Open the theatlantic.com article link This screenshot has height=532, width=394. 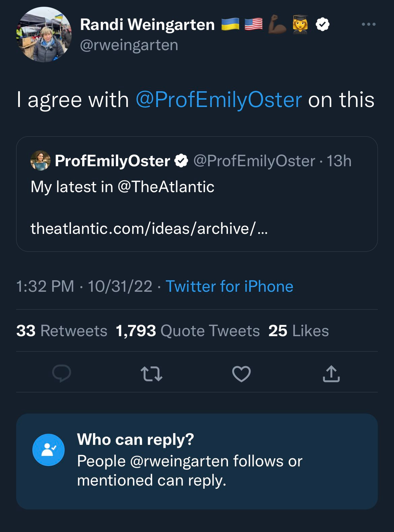[149, 228]
